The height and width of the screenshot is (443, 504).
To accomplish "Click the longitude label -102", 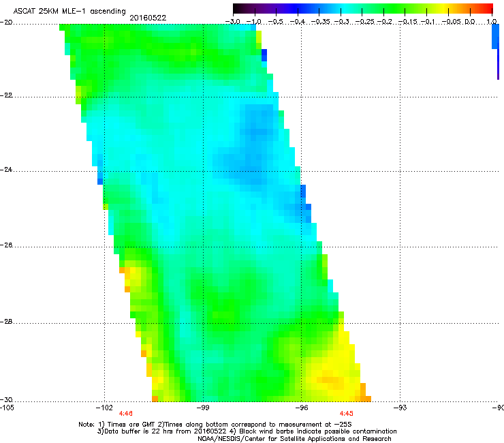I will pyautogui.click(x=104, y=408).
